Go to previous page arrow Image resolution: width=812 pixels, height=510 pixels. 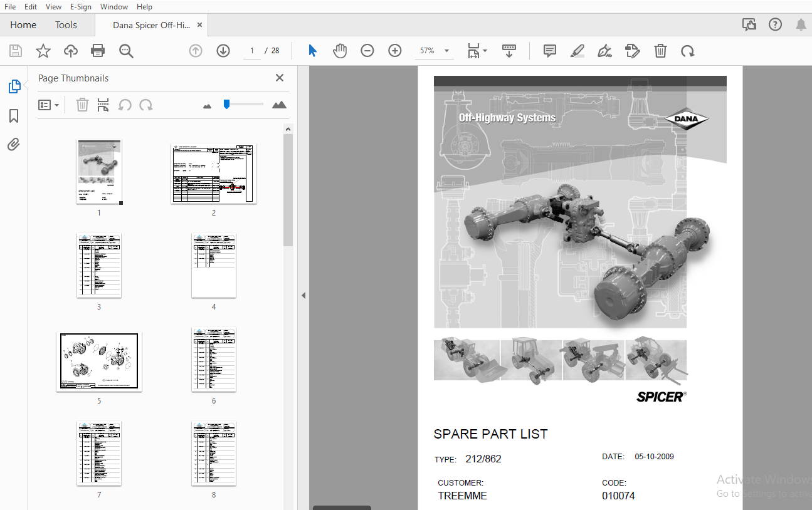pos(196,51)
